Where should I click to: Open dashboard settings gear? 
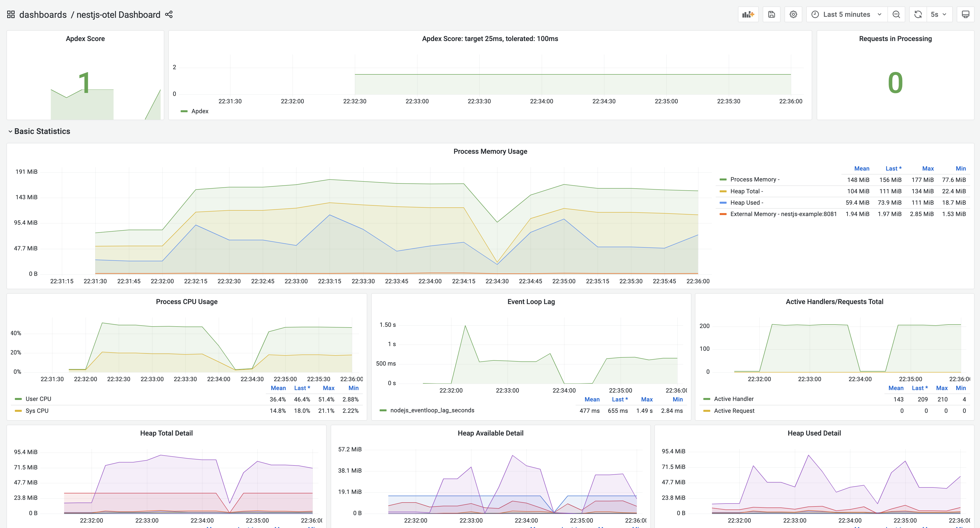click(x=793, y=14)
